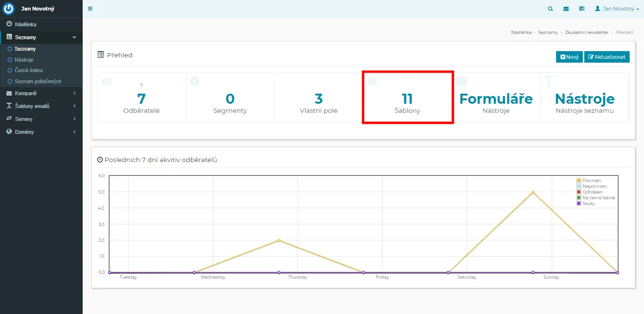
Task: Click the power logo icon top left
Action: pyautogui.click(x=9, y=9)
